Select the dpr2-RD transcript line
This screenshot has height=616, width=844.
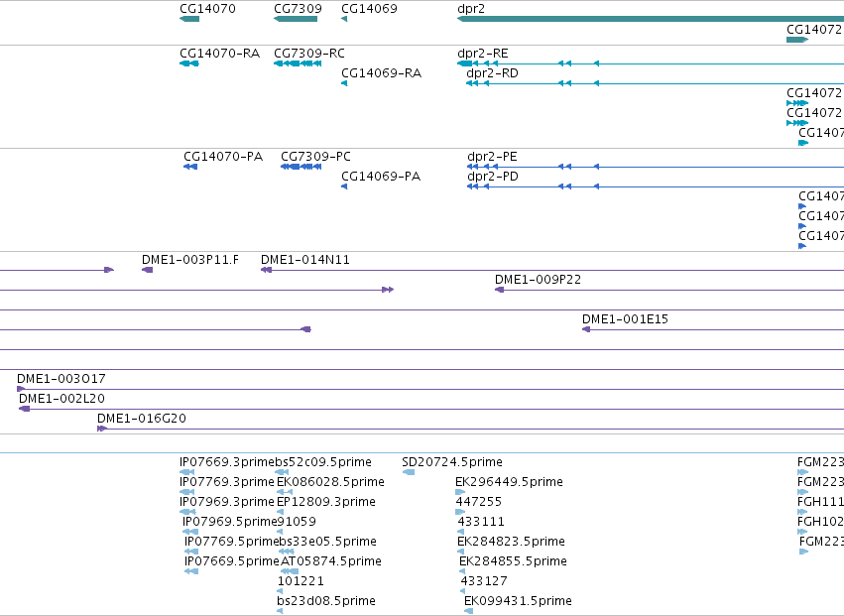pyautogui.click(x=656, y=83)
